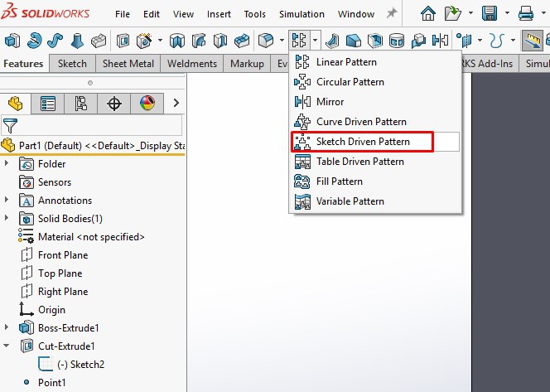
Task: Open Reference Geometry tool
Action: click(464, 41)
